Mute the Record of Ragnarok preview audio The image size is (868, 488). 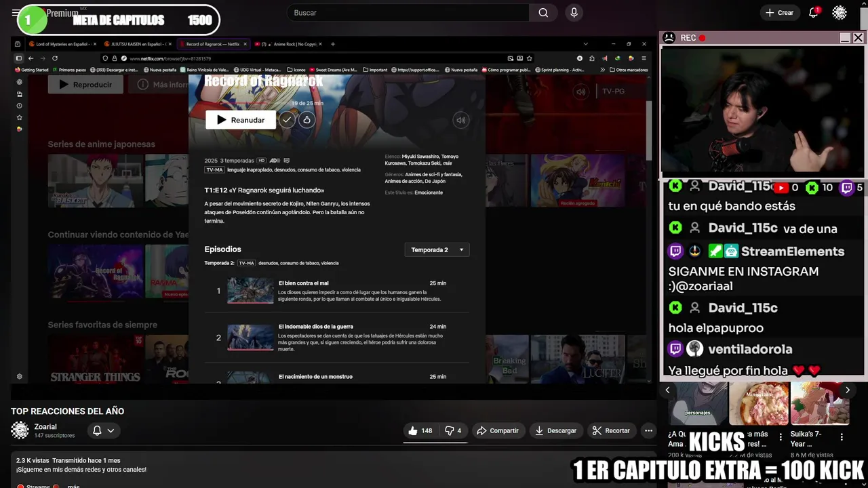click(x=460, y=120)
